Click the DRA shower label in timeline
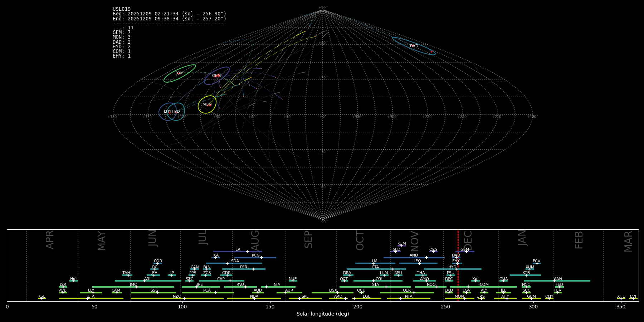Viewport: 644px width, 322px height. [347, 273]
